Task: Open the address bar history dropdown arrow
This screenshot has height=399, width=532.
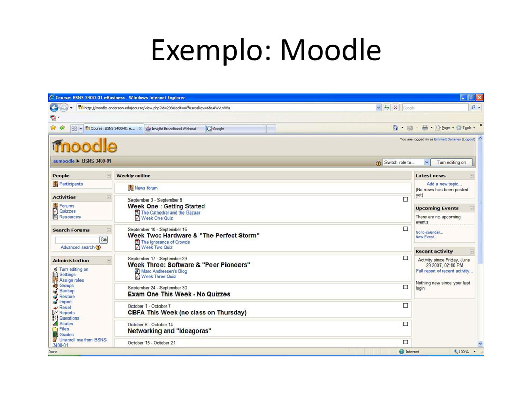Action: pos(378,108)
